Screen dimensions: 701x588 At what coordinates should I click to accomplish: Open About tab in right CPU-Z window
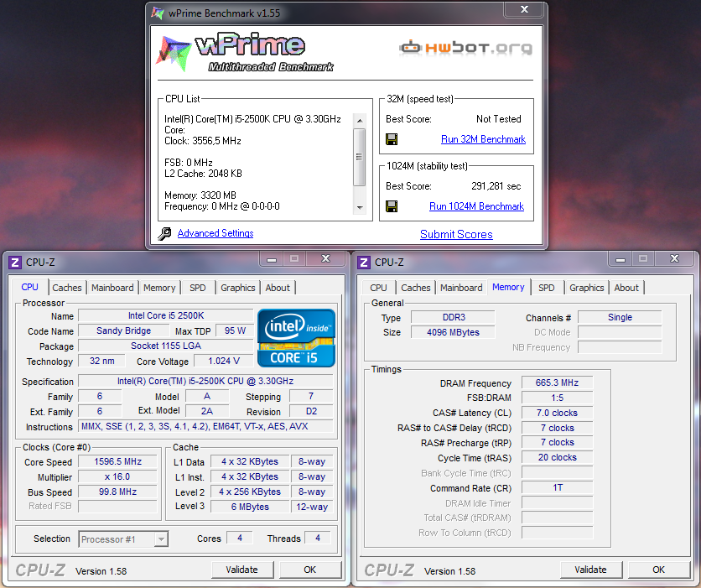(626, 288)
